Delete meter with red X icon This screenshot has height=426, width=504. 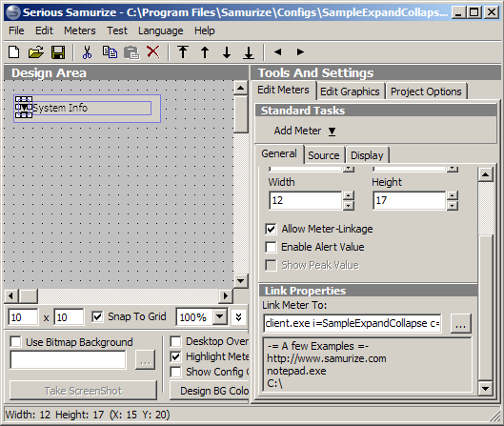point(153,51)
